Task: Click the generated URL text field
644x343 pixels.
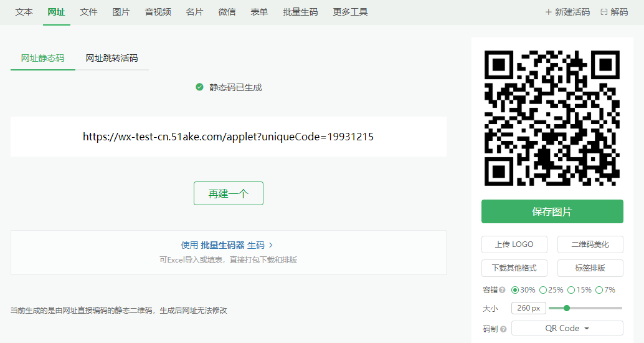Action: click(x=229, y=137)
